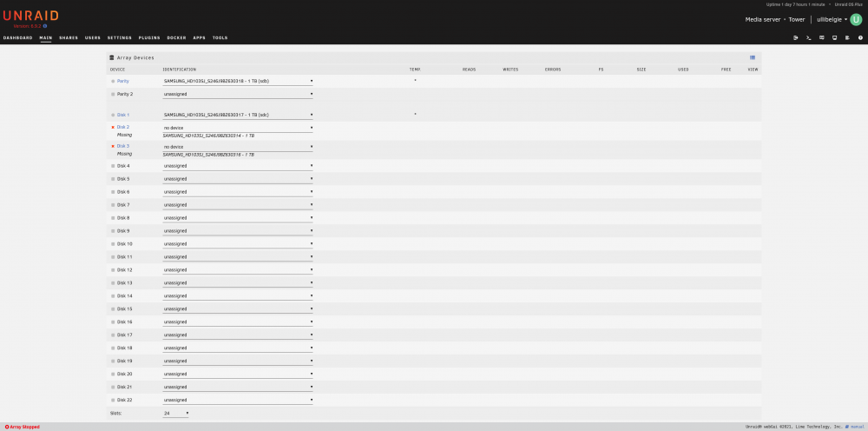The height and width of the screenshot is (431, 868).
Task: Click the Version 6.9.2 text
Action: tap(28, 26)
